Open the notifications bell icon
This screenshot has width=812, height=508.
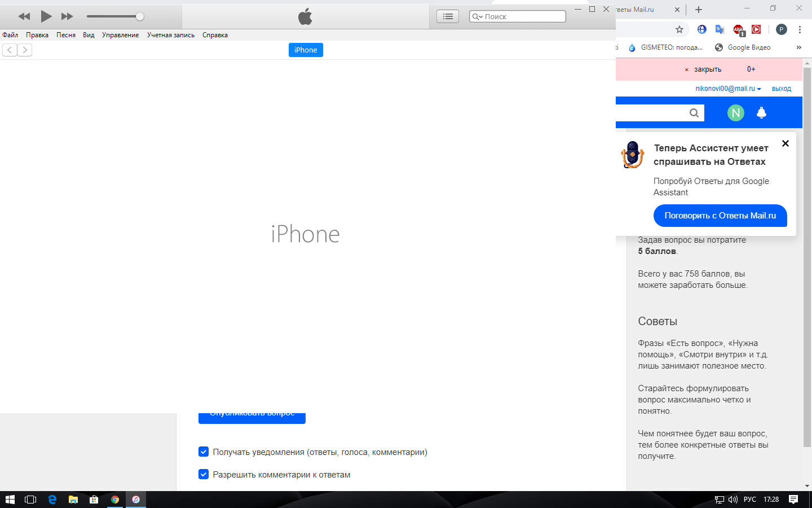pos(761,112)
